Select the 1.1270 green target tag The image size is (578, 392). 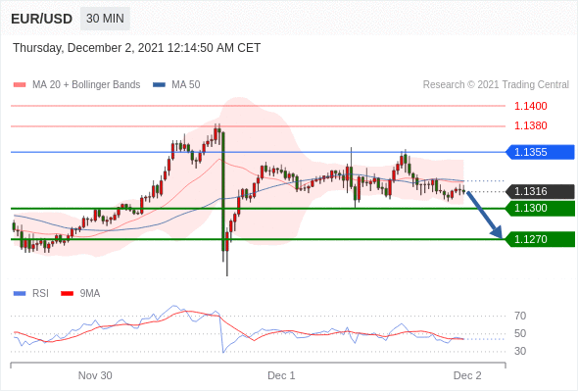(540, 239)
